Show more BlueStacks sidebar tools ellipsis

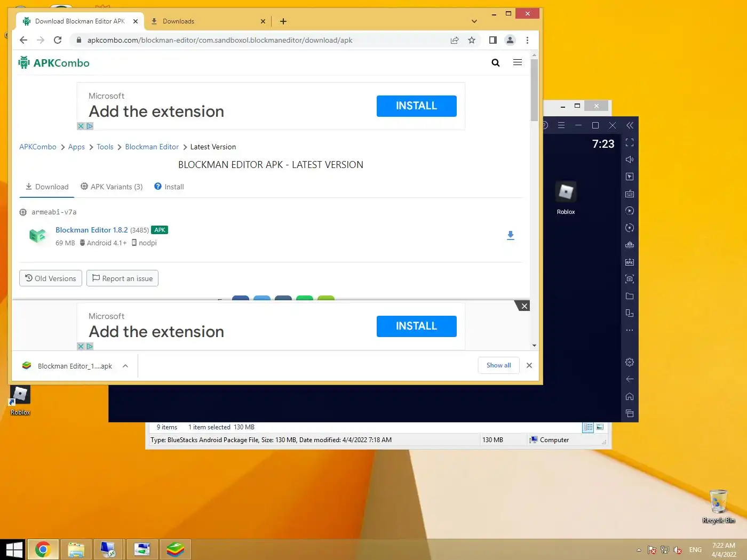[x=630, y=330]
